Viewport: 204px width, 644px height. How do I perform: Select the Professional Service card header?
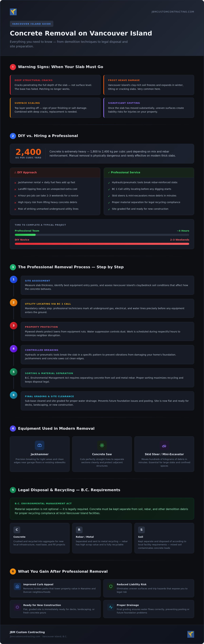[149, 173]
